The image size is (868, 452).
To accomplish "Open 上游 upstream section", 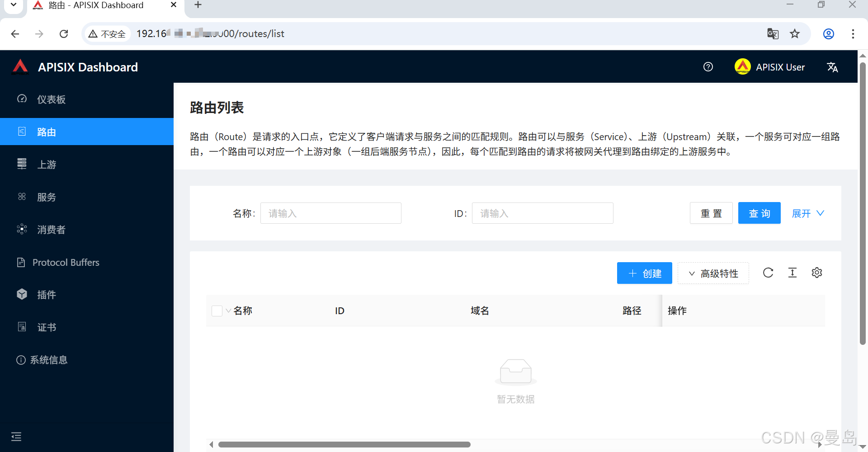I will (87, 165).
